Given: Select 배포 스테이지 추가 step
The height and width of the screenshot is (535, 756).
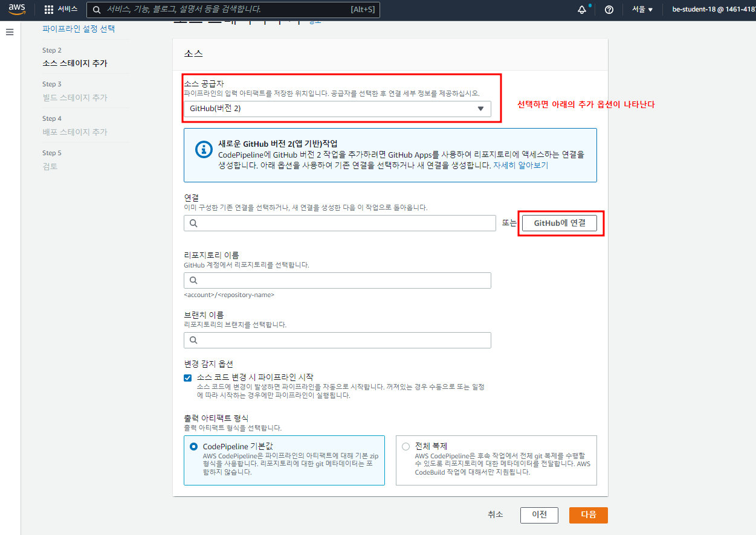Looking at the screenshot, I should [x=75, y=132].
